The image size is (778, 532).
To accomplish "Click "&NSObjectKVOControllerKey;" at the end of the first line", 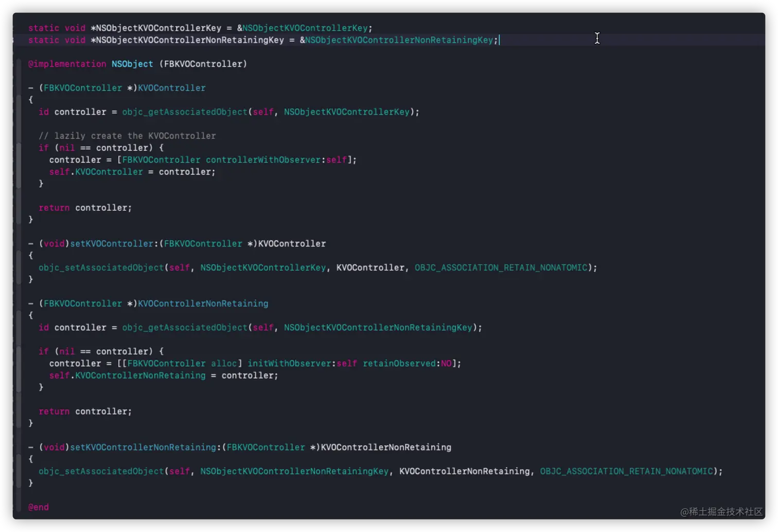I will pyautogui.click(x=305, y=28).
